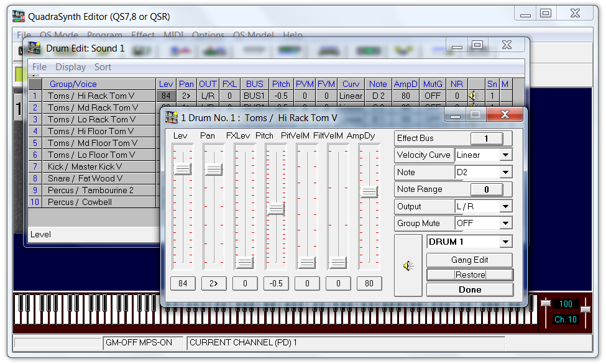Close the Drum No. 1 dialog
This screenshot has width=606, height=364.
tap(504, 115)
